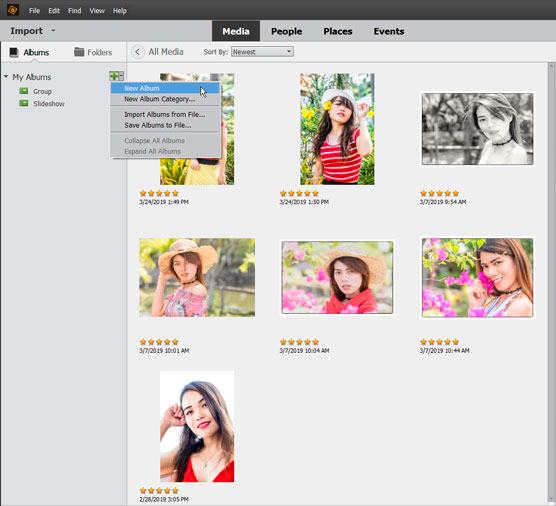Switch to the Media tab
The image size is (556, 506).
point(236,31)
